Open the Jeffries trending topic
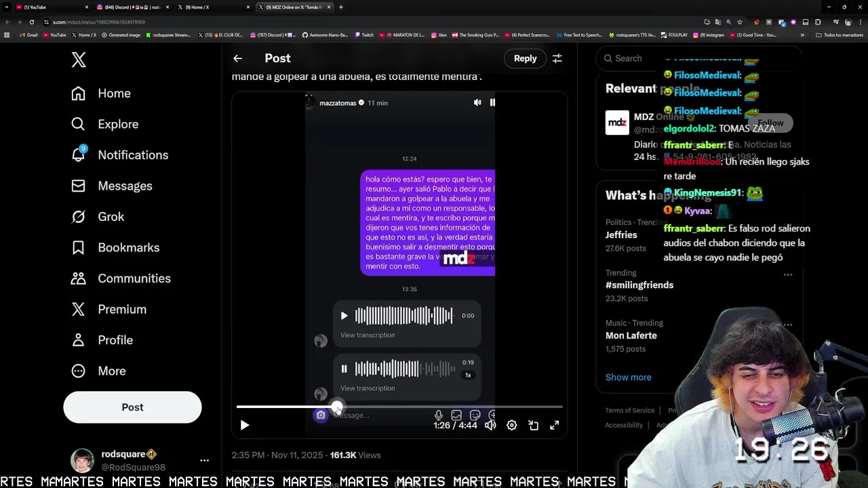 coord(621,235)
